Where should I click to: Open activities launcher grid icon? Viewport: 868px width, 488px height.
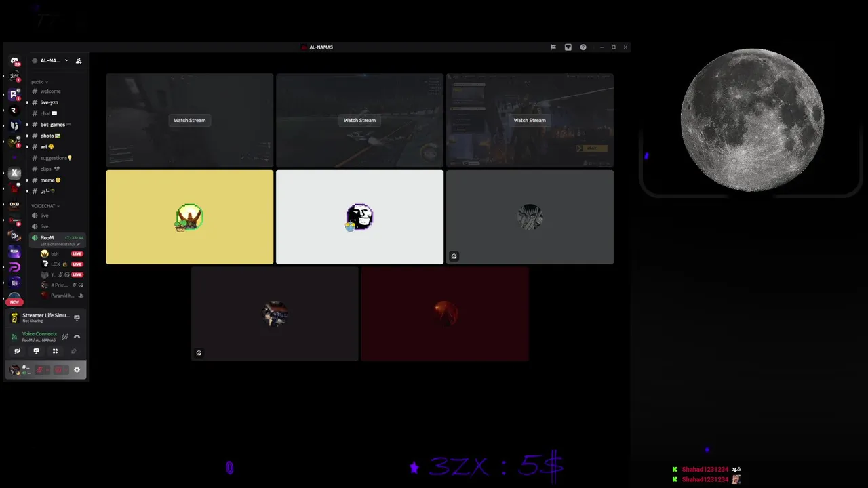pyautogui.click(x=55, y=351)
